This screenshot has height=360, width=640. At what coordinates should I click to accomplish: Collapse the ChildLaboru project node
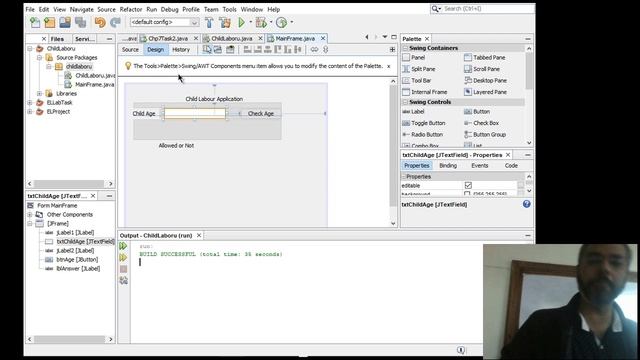30,49
